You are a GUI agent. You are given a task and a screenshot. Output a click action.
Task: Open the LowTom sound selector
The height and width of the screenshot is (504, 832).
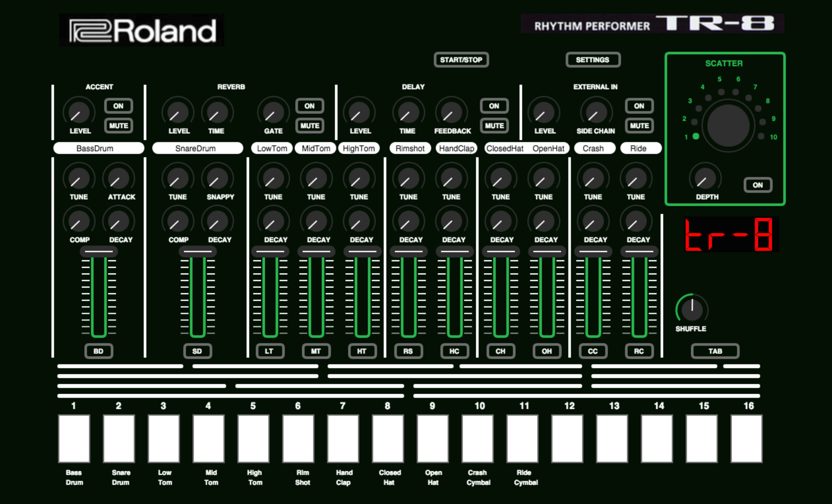[x=272, y=148]
